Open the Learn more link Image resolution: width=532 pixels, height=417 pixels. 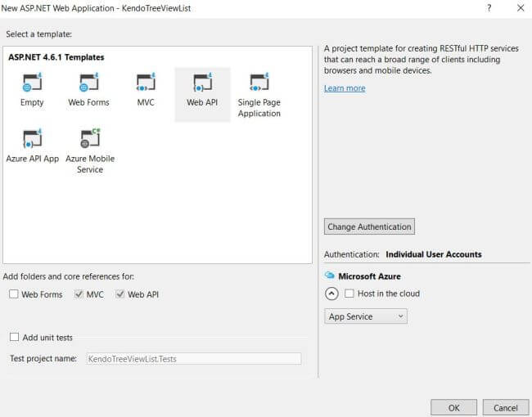345,88
